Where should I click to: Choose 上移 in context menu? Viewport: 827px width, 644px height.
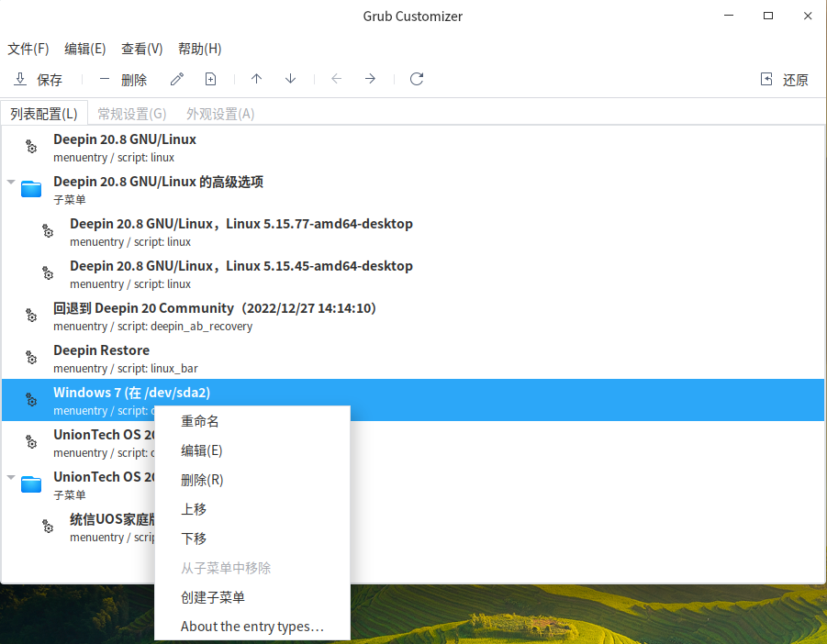[x=252, y=509]
